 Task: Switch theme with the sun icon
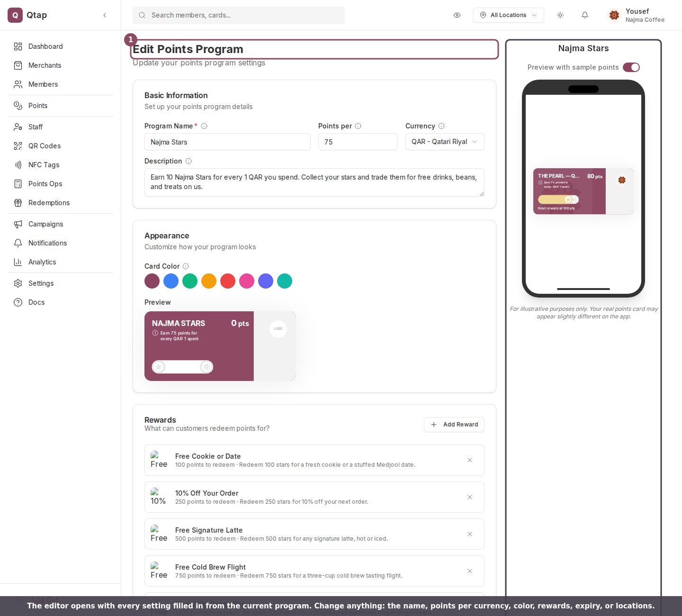coord(560,15)
